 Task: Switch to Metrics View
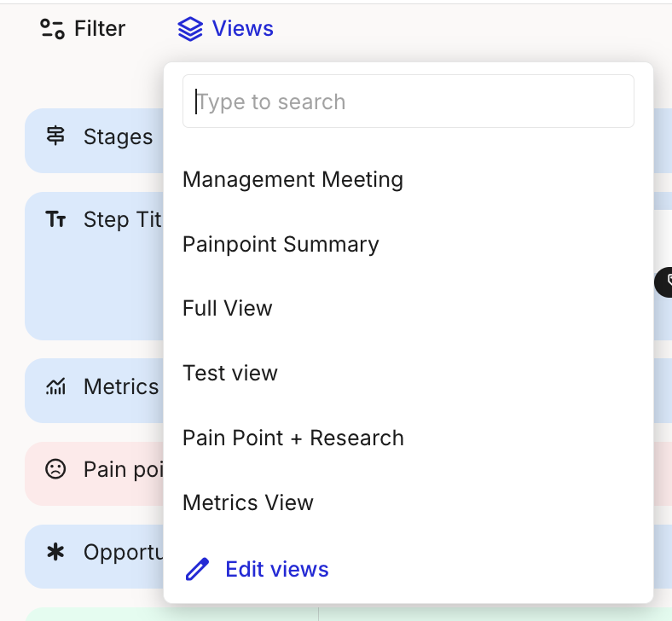[x=248, y=502]
